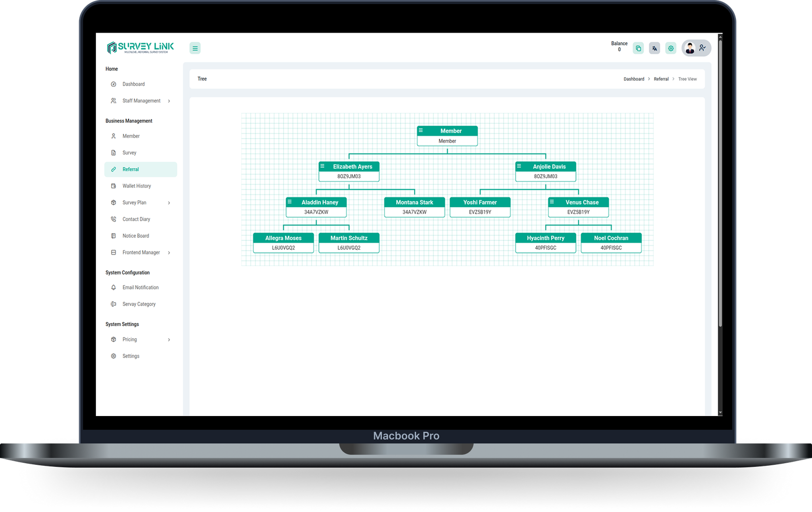Image resolution: width=812 pixels, height=512 pixels.
Task: Open the Notice Board menu item
Action: point(136,236)
